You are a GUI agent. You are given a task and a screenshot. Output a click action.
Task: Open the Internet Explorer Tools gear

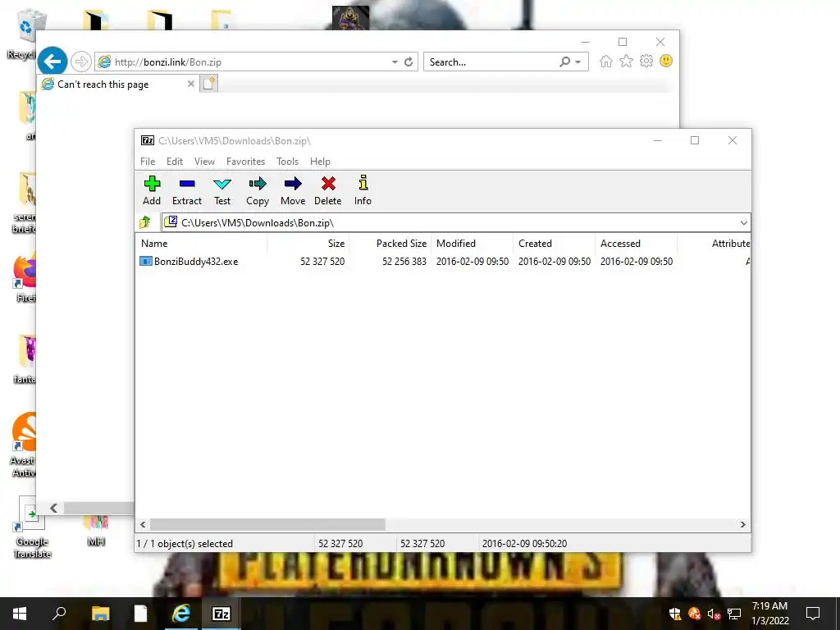coord(646,61)
